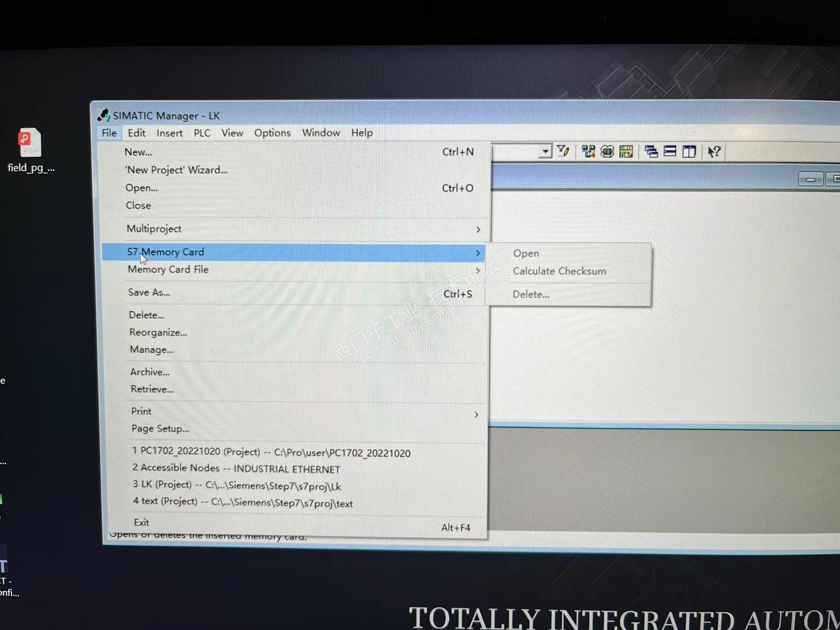Select the S7 Memory Card menu entry
Screen dimensions: 840x630
[294, 252]
